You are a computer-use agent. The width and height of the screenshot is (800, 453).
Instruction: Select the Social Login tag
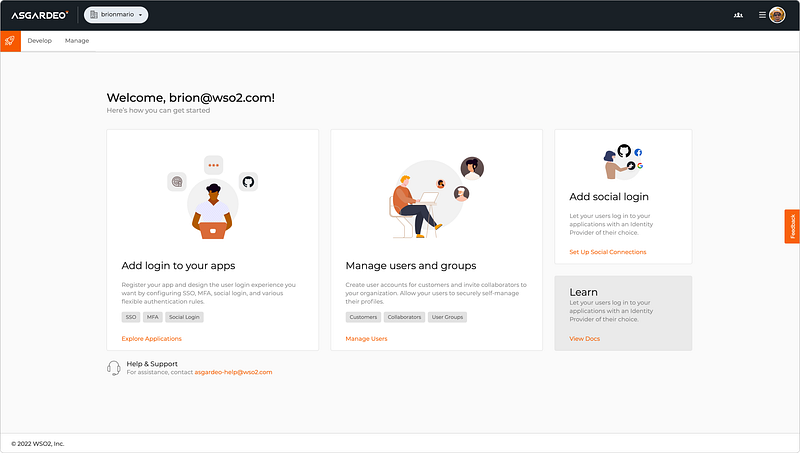184,317
